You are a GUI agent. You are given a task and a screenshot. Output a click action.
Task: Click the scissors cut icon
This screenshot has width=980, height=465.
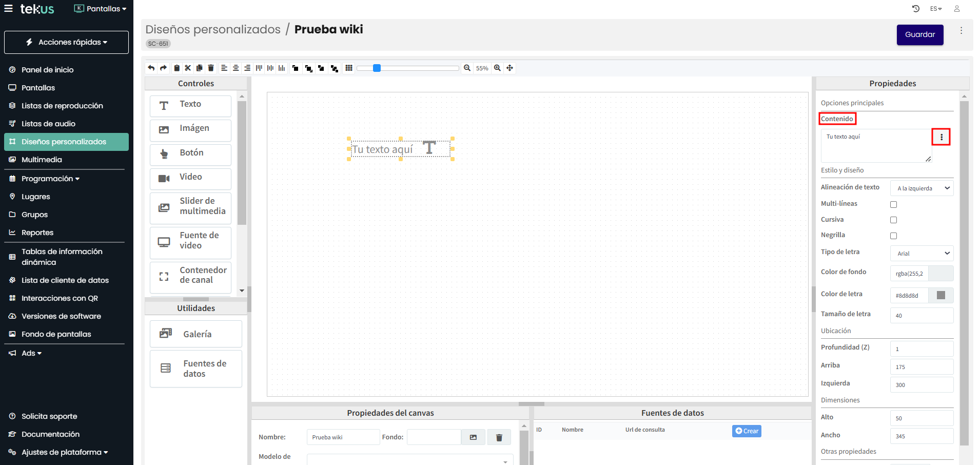188,68
